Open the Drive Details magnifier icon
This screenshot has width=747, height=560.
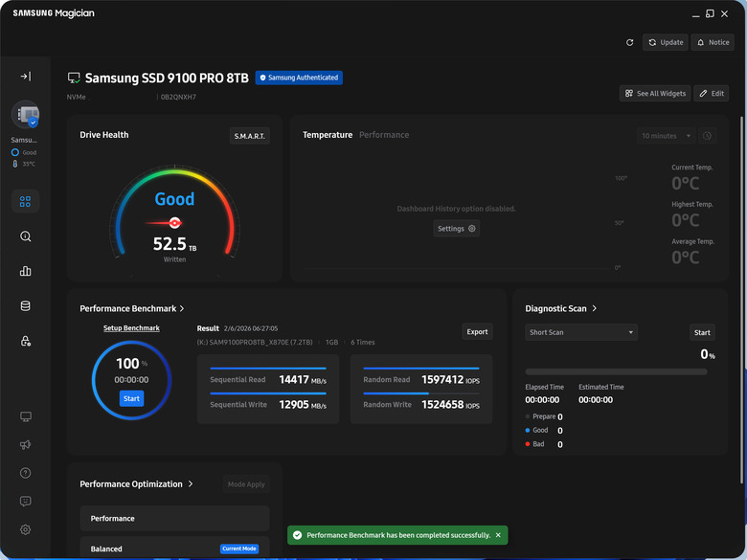click(x=25, y=236)
